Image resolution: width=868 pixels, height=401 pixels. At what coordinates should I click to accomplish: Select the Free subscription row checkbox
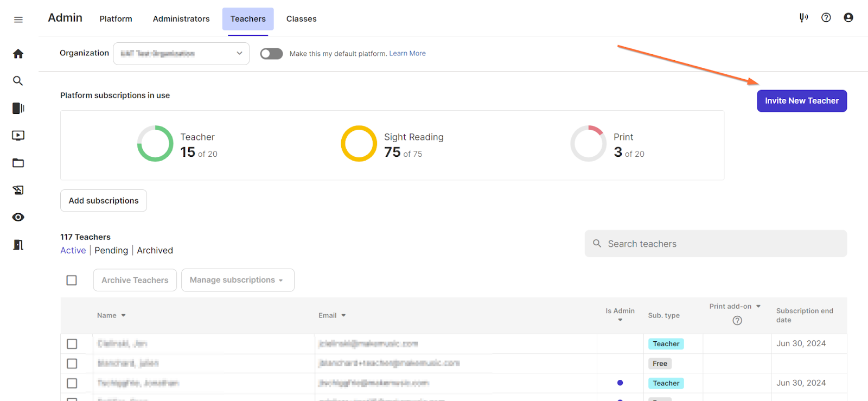click(x=72, y=364)
